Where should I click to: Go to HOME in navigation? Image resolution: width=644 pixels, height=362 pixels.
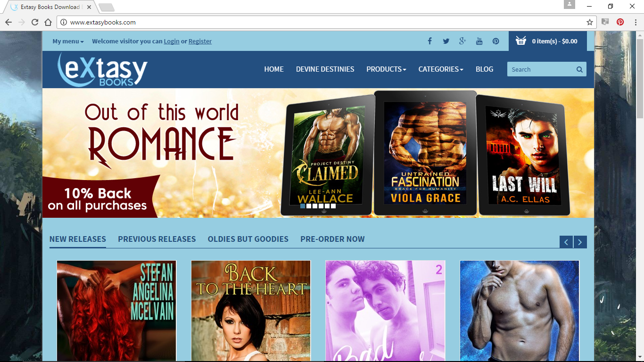274,69
